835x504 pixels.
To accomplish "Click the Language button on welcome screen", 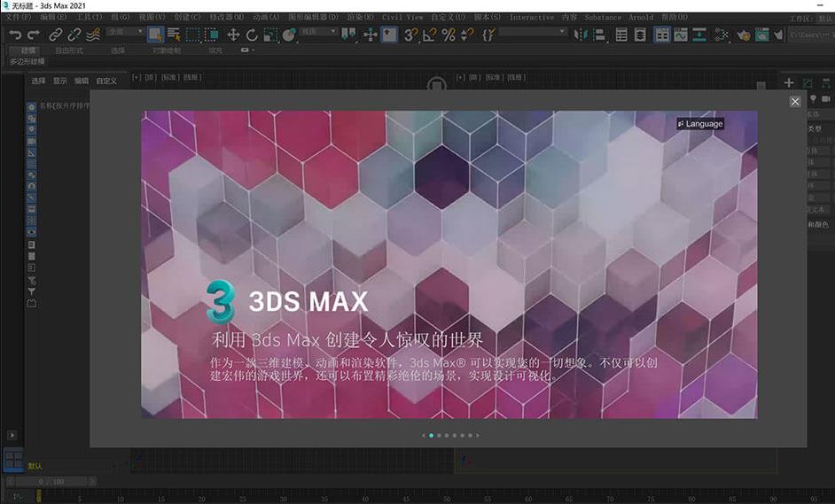I will pos(700,124).
